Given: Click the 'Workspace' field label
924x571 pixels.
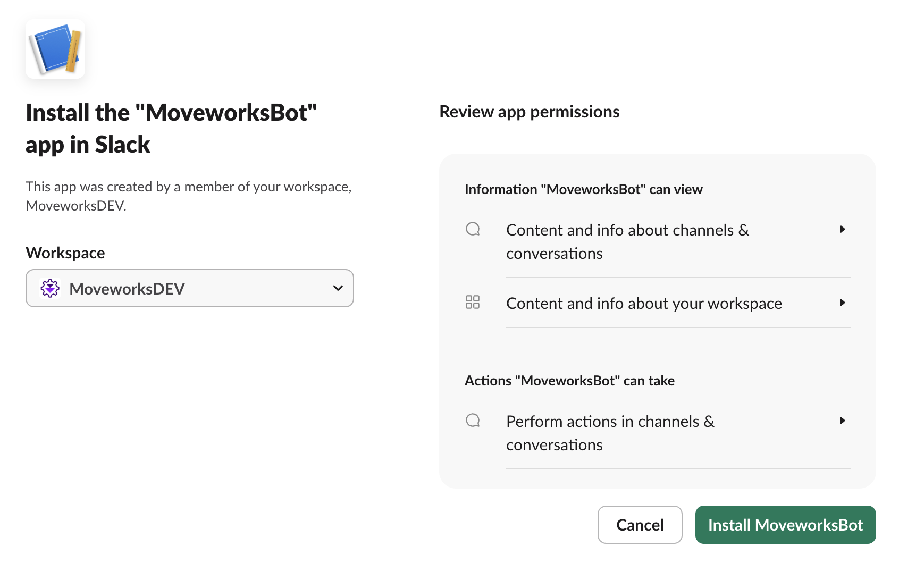Looking at the screenshot, I should point(65,253).
